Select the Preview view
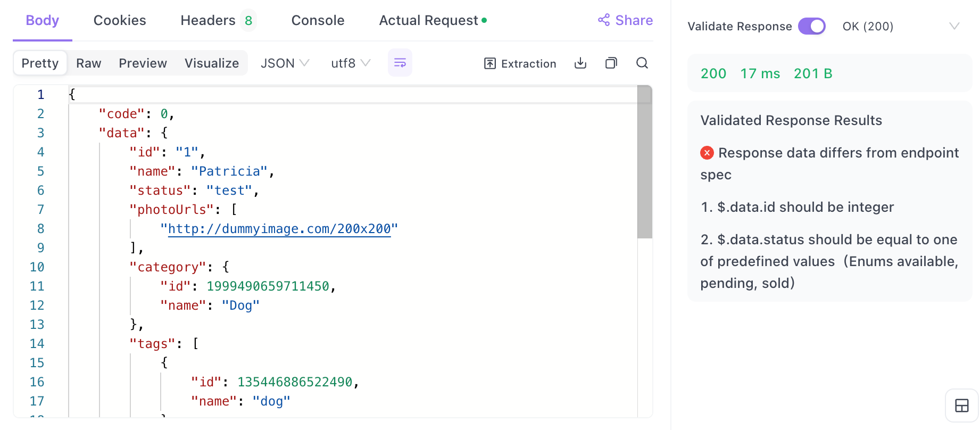 (143, 63)
